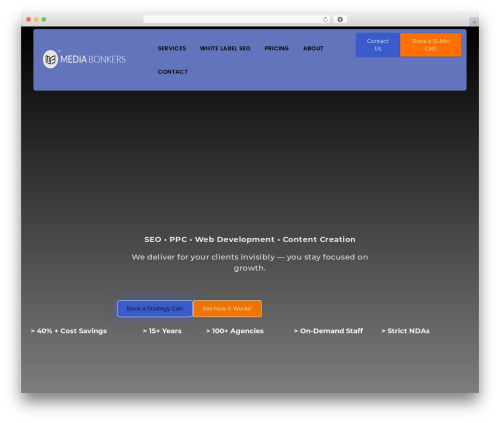Open the Pricing nav link
This screenshot has height=423, width=500.
pyautogui.click(x=277, y=48)
